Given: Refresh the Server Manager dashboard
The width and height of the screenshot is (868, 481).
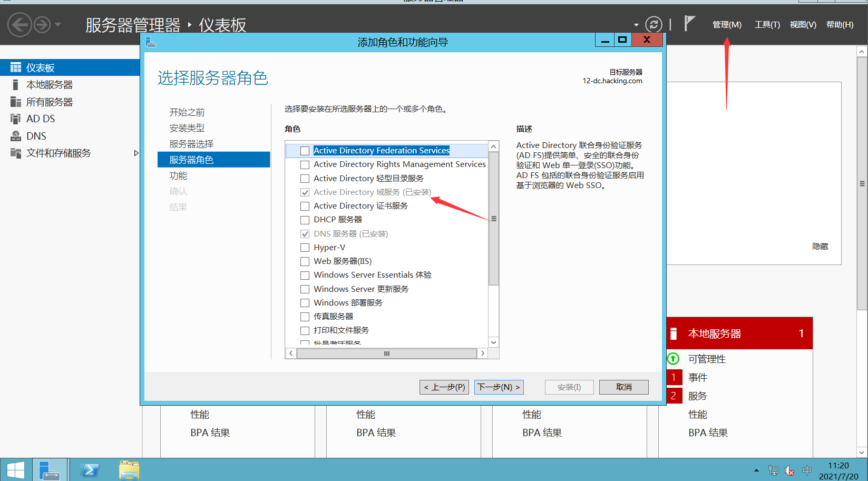Looking at the screenshot, I should [654, 24].
